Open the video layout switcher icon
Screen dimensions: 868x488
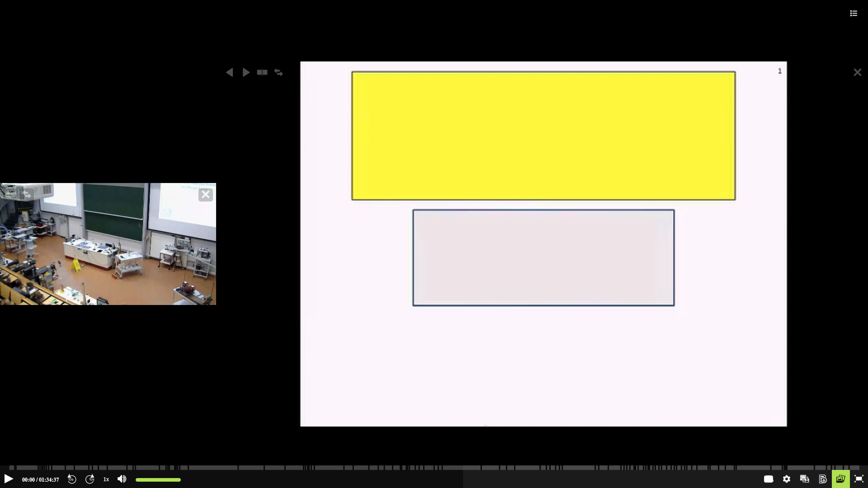805,479
